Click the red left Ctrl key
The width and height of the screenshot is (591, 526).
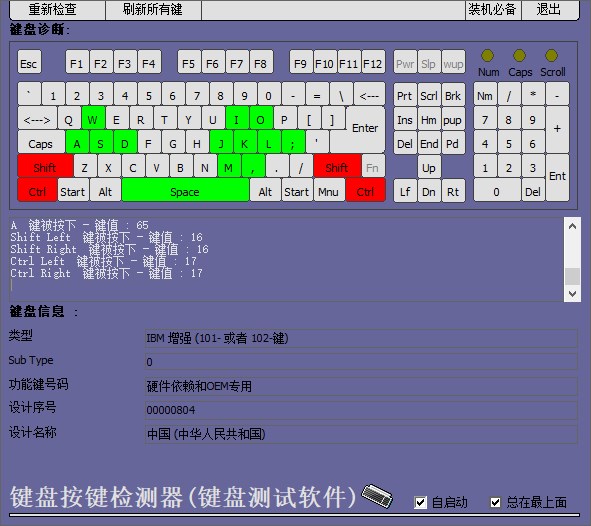pyautogui.click(x=37, y=190)
